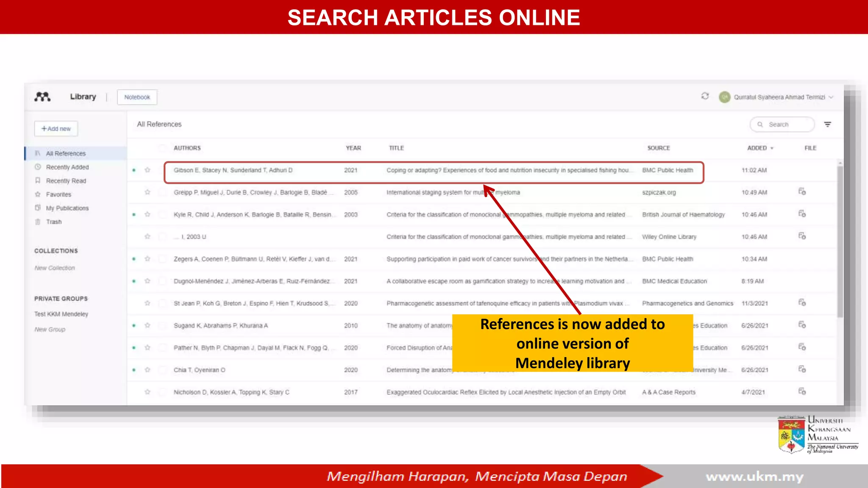Screen dimensions: 868x488
Task: Toggle the ADDED column sort arrow
Action: 772,148
